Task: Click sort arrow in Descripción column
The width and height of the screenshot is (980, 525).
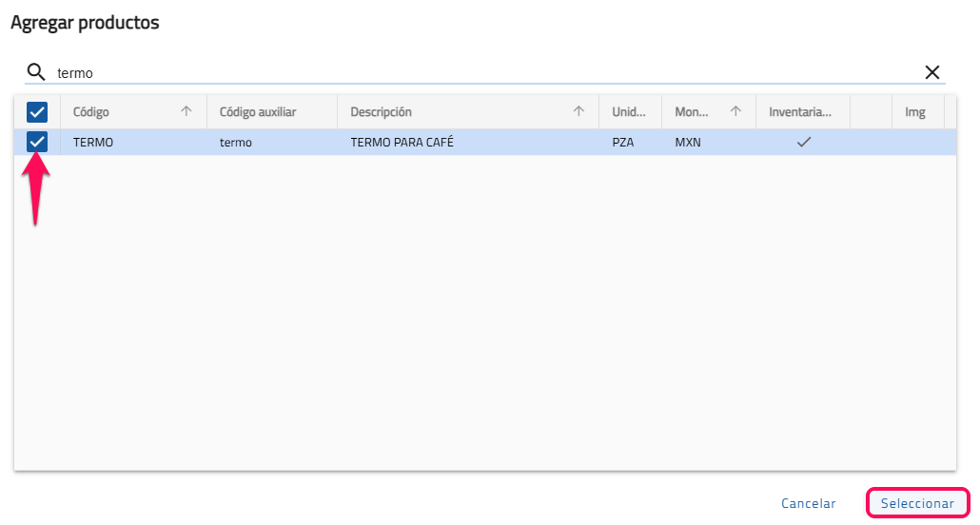Action: click(x=578, y=112)
